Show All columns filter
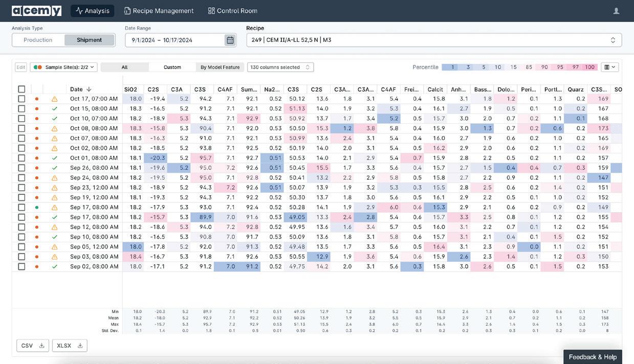 pos(124,67)
